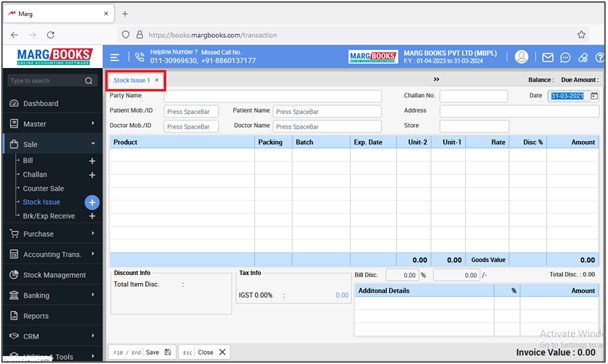This screenshot has width=608, height=364.
Task: Open the mail envelope icon
Action: [x=547, y=58]
